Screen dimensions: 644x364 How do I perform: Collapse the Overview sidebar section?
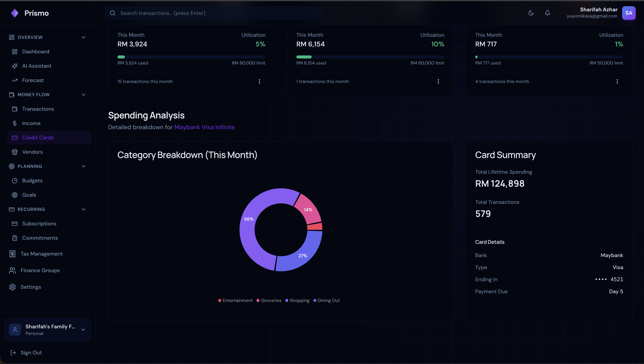pos(83,37)
